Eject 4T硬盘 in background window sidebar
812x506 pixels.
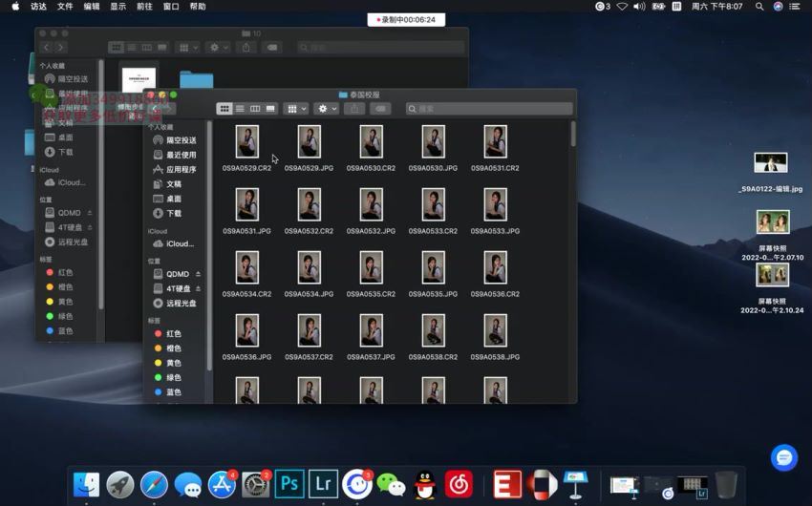[90, 227]
